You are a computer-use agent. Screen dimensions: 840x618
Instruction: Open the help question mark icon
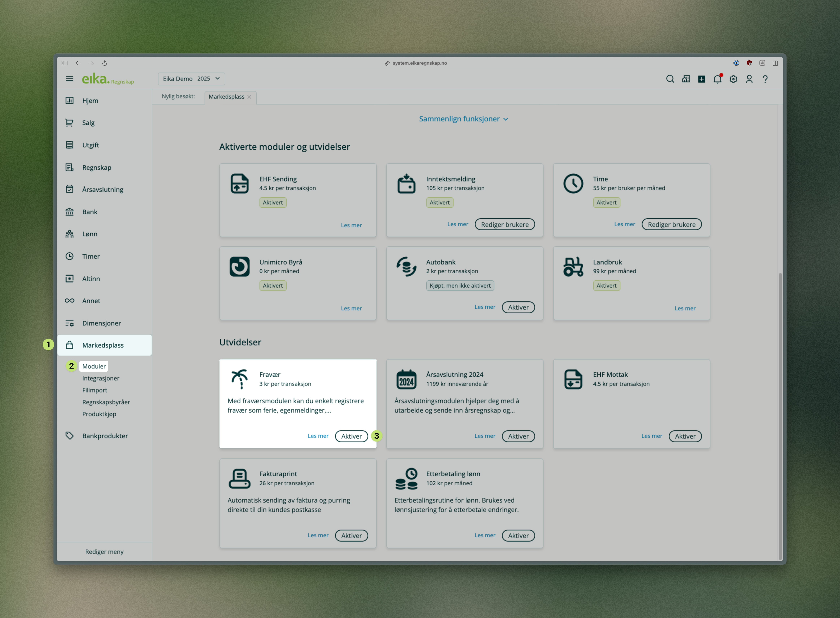coord(765,79)
